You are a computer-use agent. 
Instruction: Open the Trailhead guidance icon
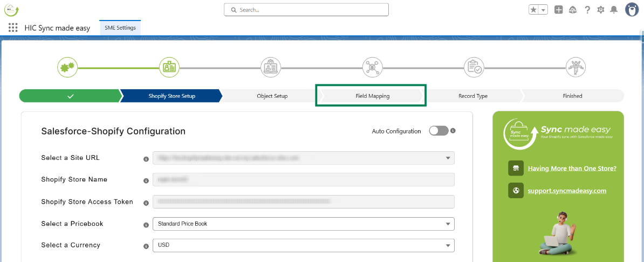point(573,10)
